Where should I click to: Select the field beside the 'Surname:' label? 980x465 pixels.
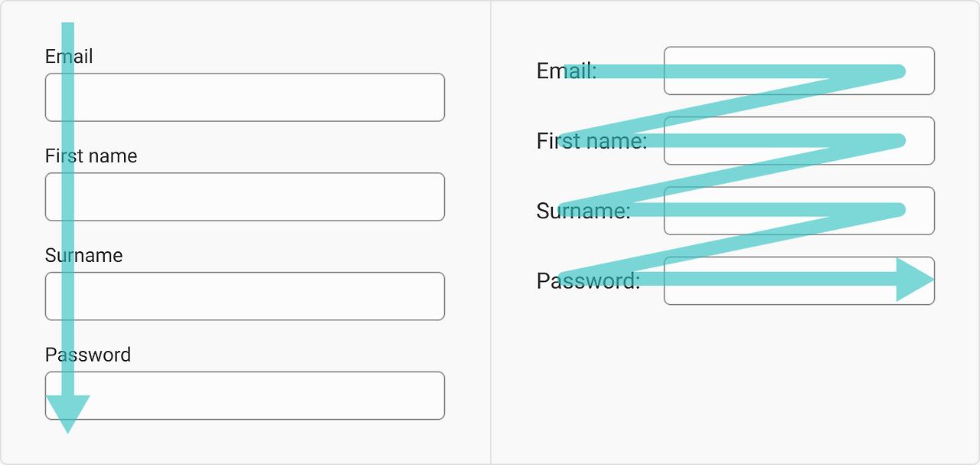click(799, 211)
